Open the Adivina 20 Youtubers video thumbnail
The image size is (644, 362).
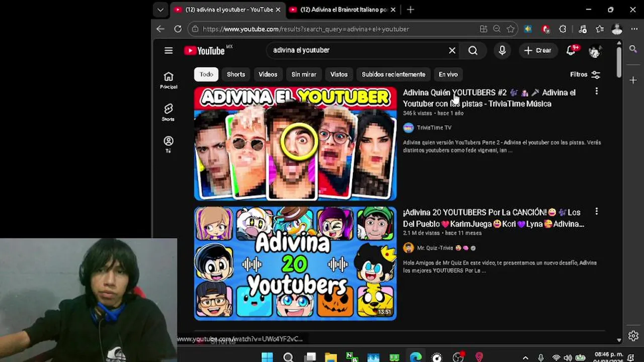(x=295, y=263)
